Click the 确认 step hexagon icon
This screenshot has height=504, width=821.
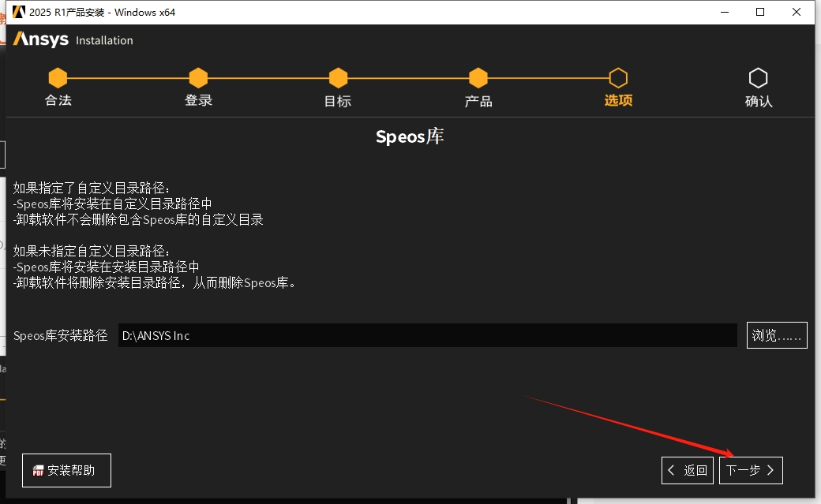(x=758, y=78)
